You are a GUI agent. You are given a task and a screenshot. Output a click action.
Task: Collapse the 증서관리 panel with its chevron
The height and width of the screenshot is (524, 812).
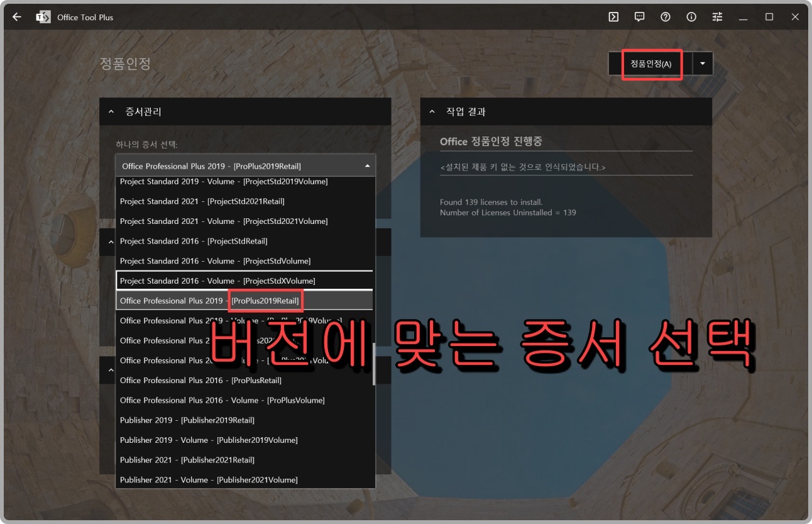click(111, 111)
